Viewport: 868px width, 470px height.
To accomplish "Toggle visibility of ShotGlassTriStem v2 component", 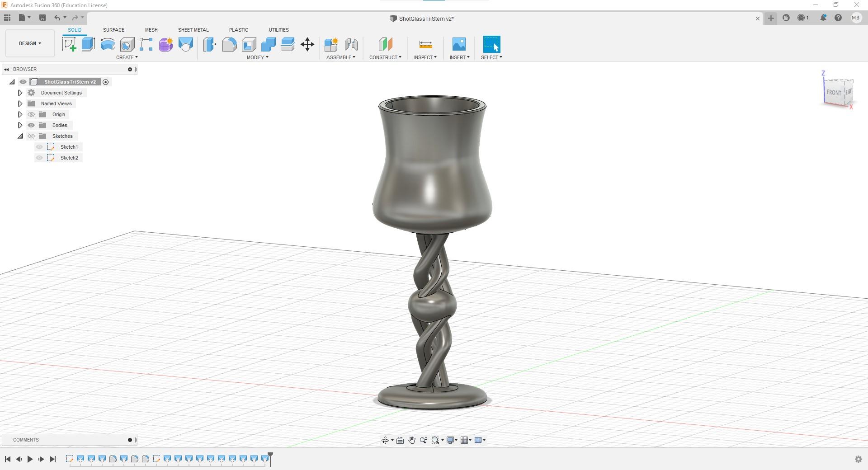I will point(23,82).
